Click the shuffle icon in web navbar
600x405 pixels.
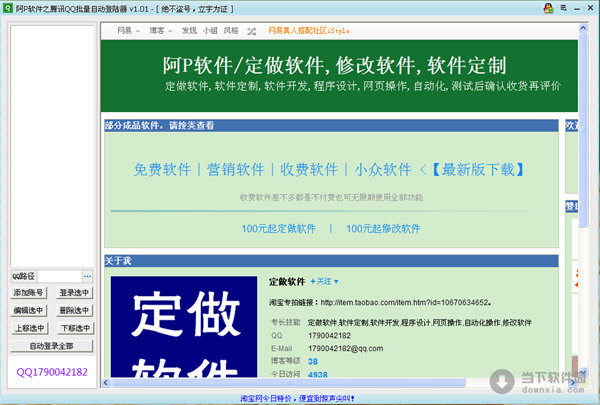251,31
